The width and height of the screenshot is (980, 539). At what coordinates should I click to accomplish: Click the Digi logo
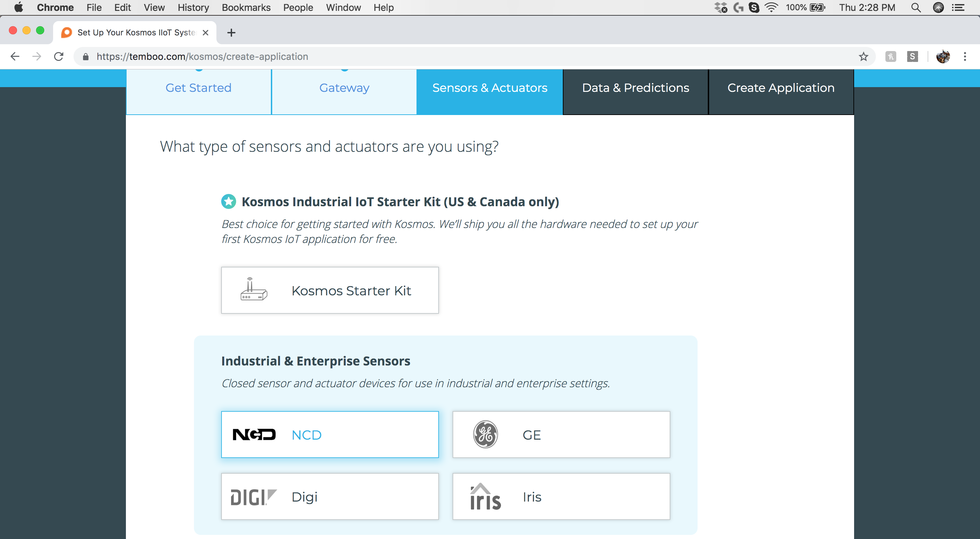point(254,497)
